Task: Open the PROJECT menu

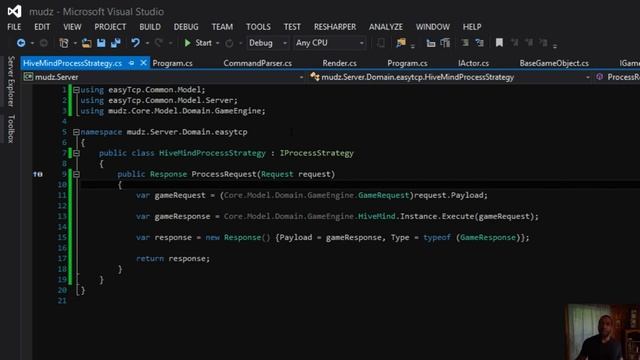Action: click(110, 27)
